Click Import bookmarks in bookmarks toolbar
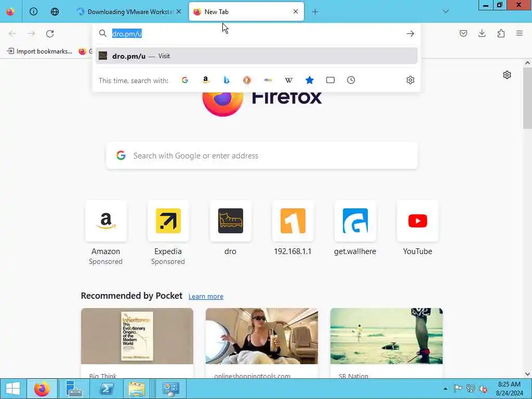The width and height of the screenshot is (532, 399). click(x=39, y=51)
